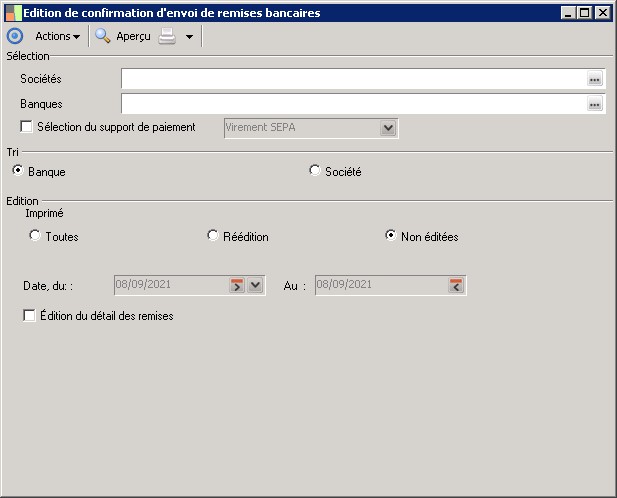Open the Actions menu
The width and height of the screenshot is (617, 498).
(57, 36)
